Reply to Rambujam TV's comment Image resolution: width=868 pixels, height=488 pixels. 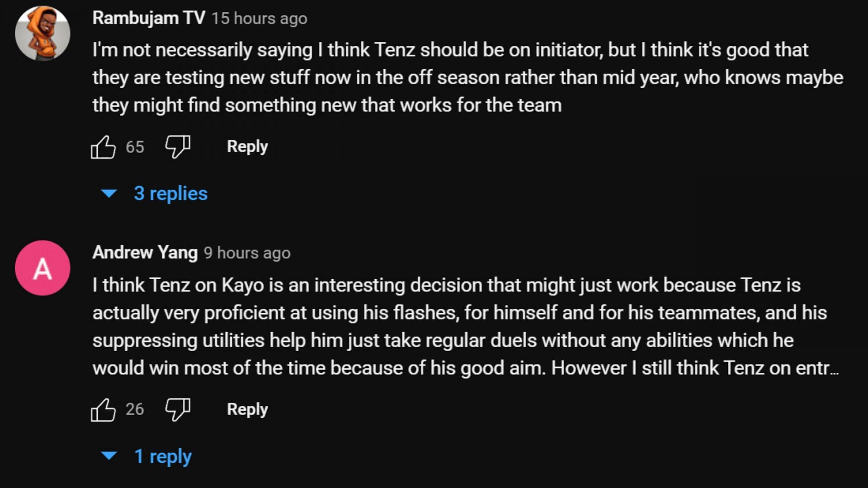(247, 146)
